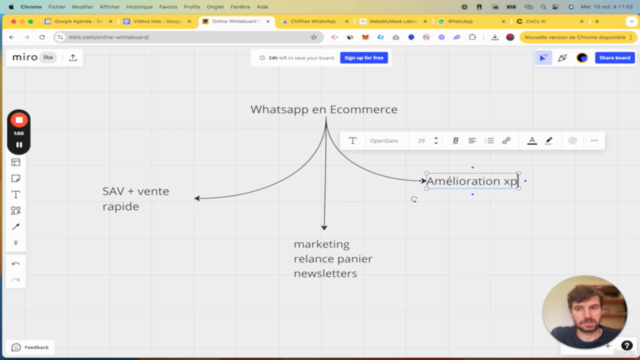The width and height of the screenshot is (640, 360).
Task: Bookmark this page with star icon
Action: pyautogui.click(x=313, y=37)
